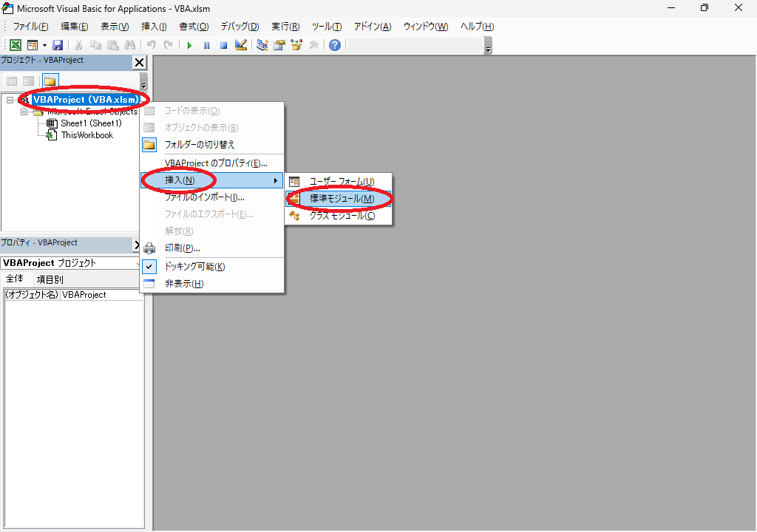Click the Break pause icon

[207, 45]
